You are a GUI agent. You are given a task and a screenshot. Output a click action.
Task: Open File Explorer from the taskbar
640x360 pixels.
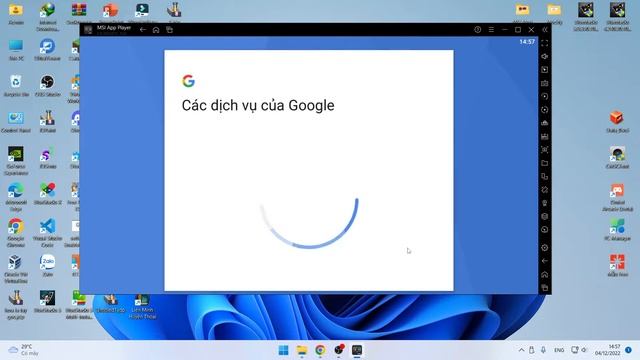pos(302,350)
